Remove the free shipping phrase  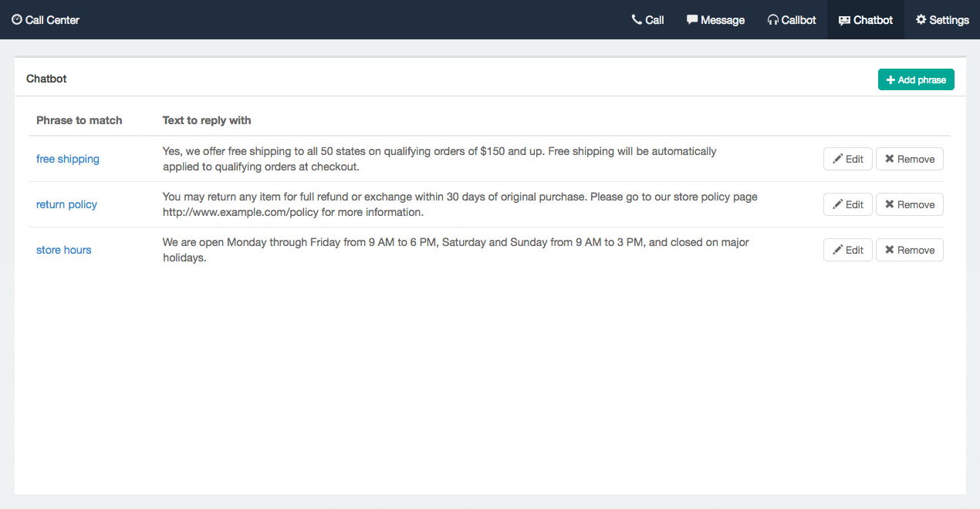[910, 159]
